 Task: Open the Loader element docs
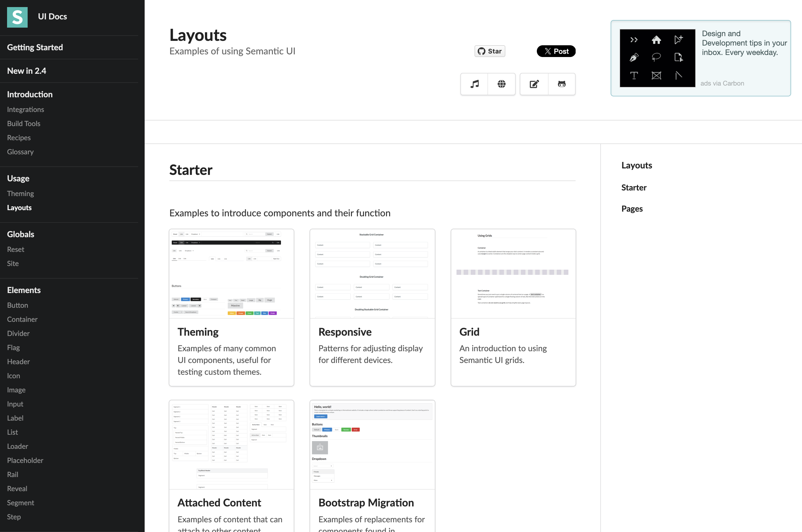[x=18, y=446]
